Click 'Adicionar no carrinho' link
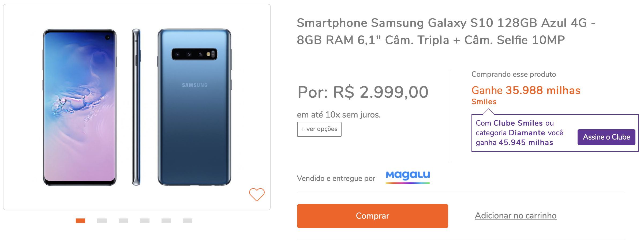Screen dimensions: 644x241 tap(516, 216)
